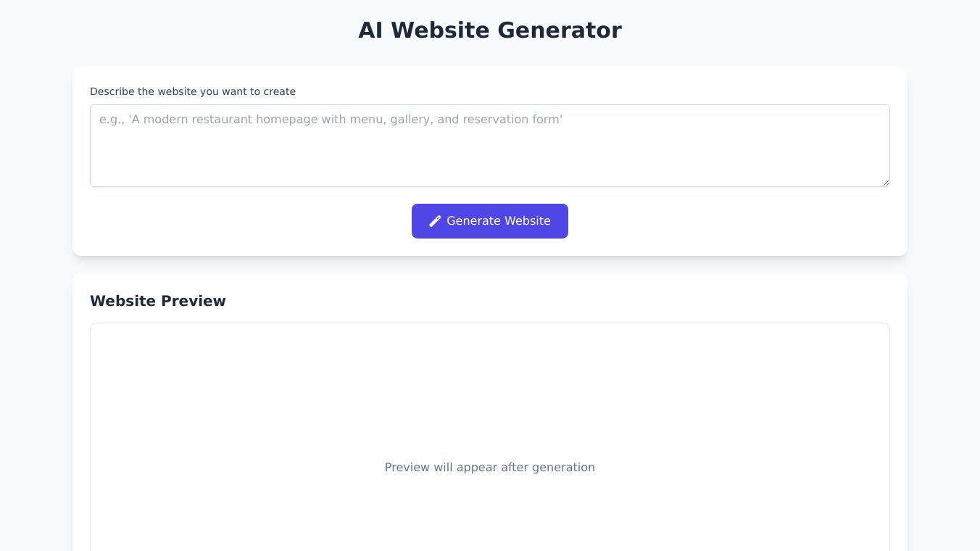
Task: Click the word 'Website' in Preview heading
Action: click(x=122, y=301)
